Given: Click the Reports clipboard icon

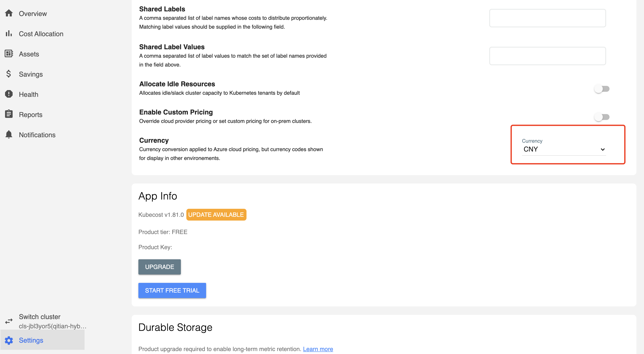Looking at the screenshot, I should (9, 114).
